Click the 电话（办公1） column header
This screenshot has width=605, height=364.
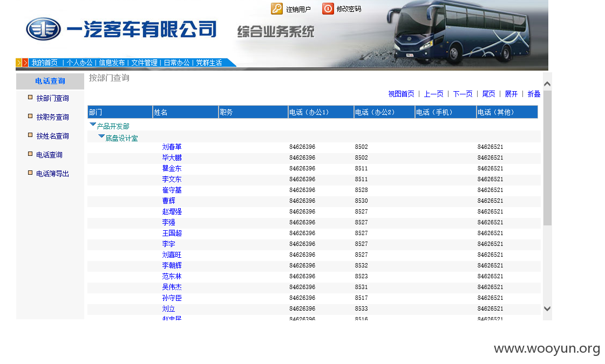click(321, 112)
